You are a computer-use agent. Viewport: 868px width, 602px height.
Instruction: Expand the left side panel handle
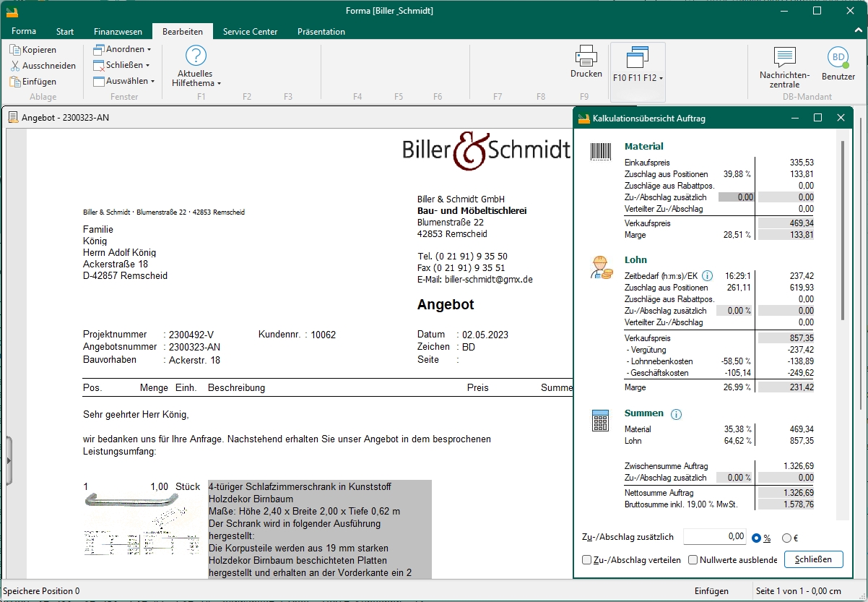click(x=9, y=461)
